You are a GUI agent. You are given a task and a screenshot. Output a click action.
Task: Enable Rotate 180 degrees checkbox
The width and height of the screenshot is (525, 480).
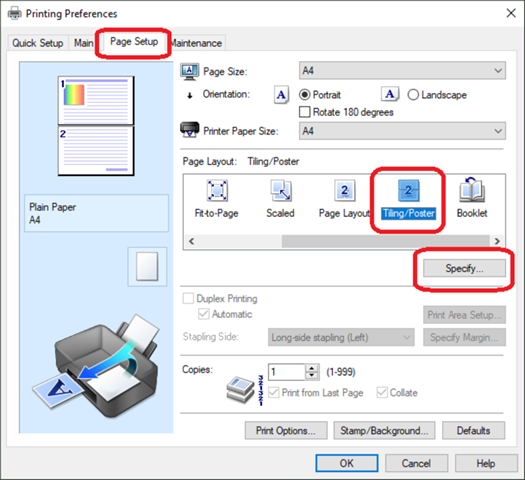pos(304,112)
